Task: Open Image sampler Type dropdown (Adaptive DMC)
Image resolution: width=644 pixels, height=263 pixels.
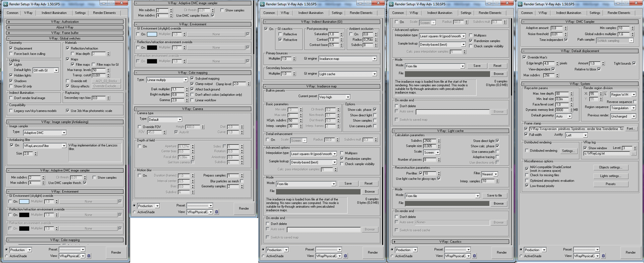Action: coord(45,133)
